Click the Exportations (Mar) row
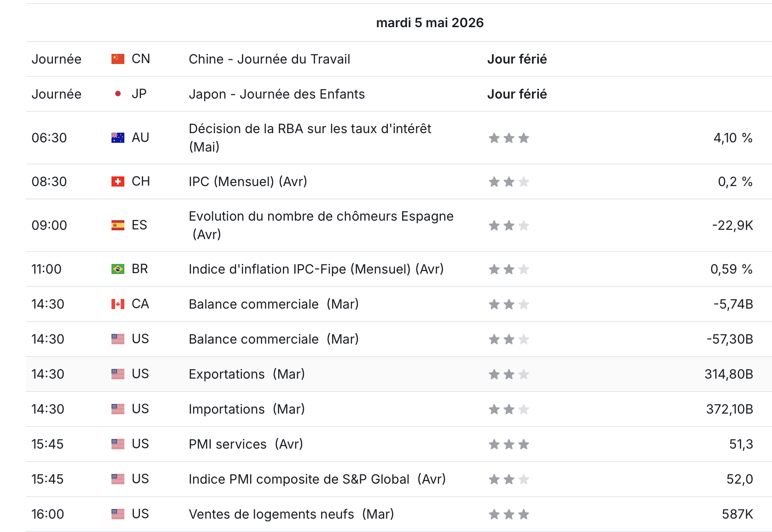772x532 pixels. (399, 374)
